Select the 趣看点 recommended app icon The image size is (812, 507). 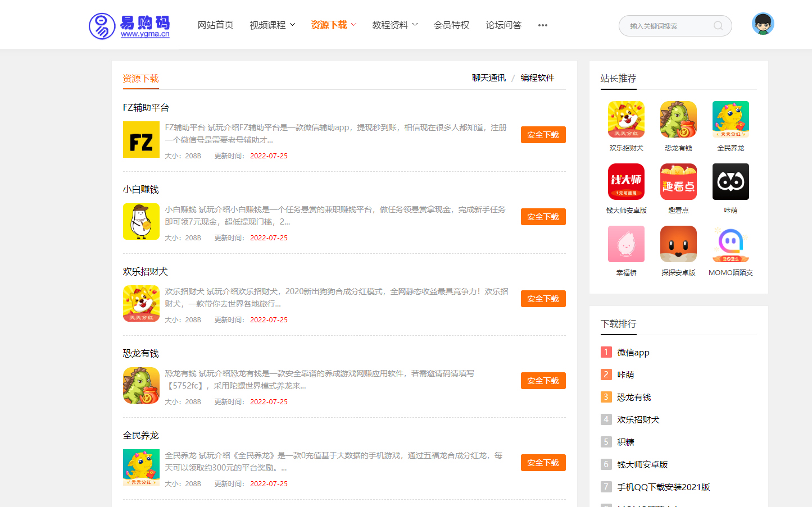point(678,181)
